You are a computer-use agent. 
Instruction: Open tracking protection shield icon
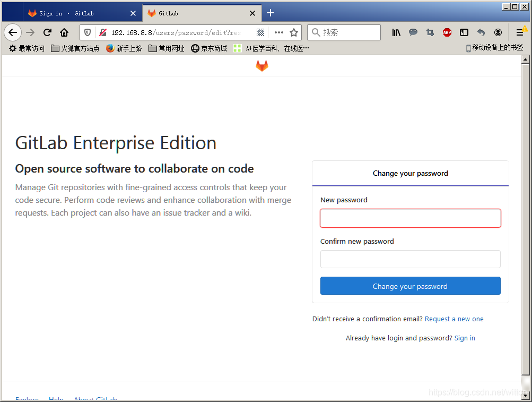click(x=88, y=32)
